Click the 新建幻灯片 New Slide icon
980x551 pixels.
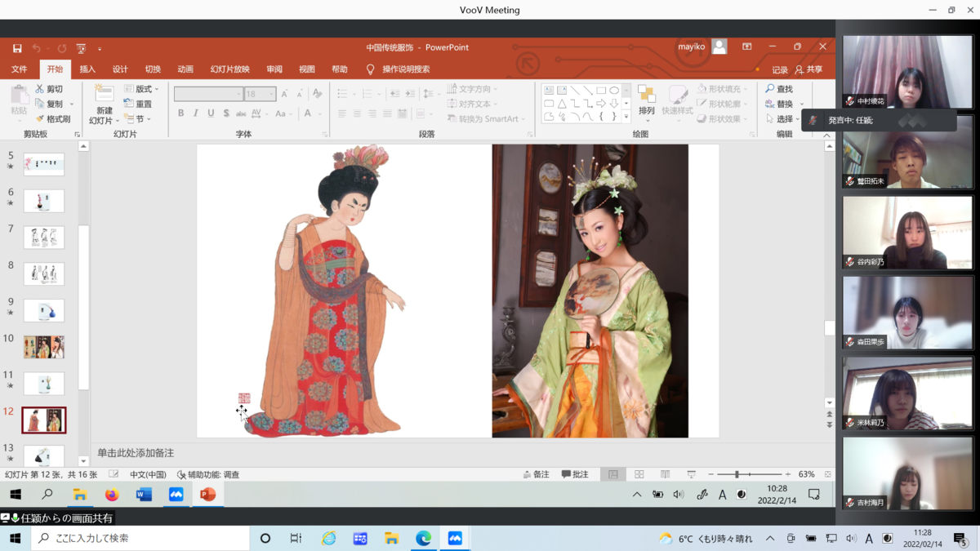click(x=104, y=92)
